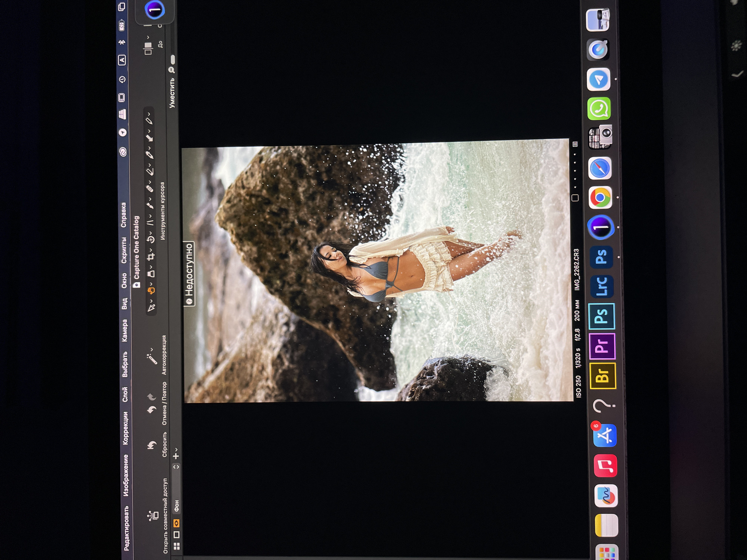Click the Уместить zoom-to-fit button

(x=172, y=93)
